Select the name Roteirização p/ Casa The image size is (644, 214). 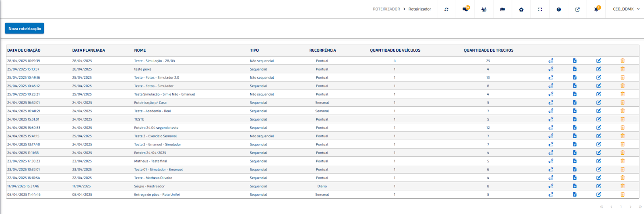tap(150, 103)
